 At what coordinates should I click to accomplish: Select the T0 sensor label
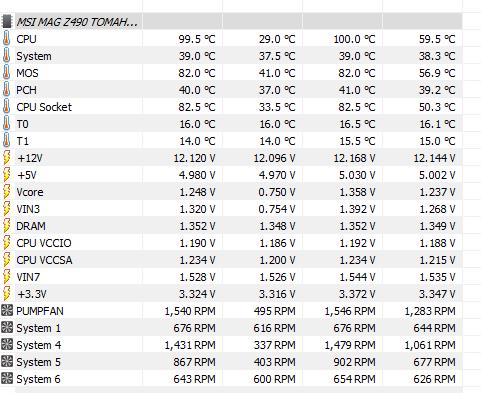[x=22, y=124]
